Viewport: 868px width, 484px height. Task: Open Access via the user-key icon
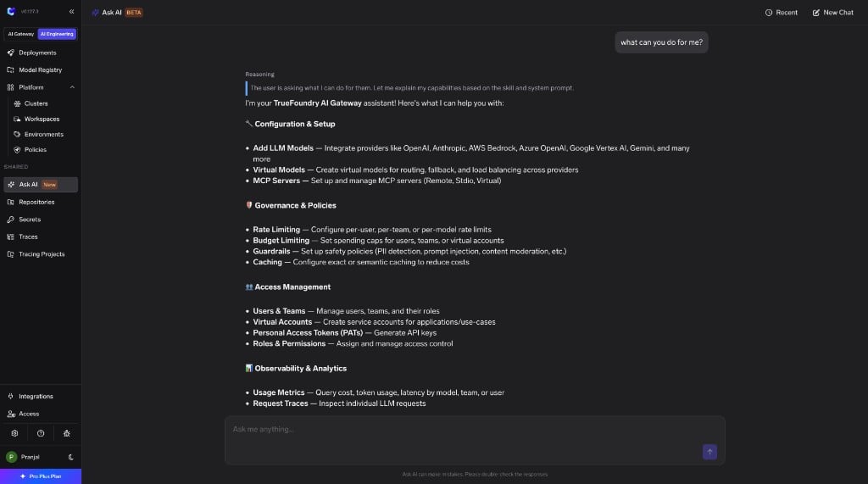11,414
